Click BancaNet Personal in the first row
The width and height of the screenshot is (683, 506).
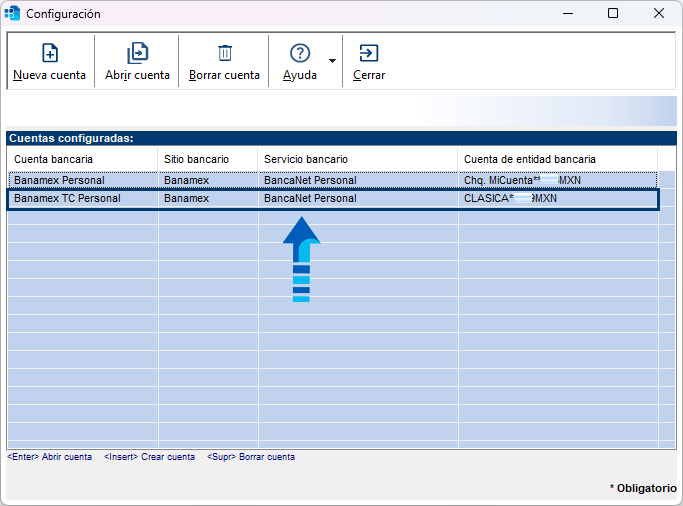(310, 180)
